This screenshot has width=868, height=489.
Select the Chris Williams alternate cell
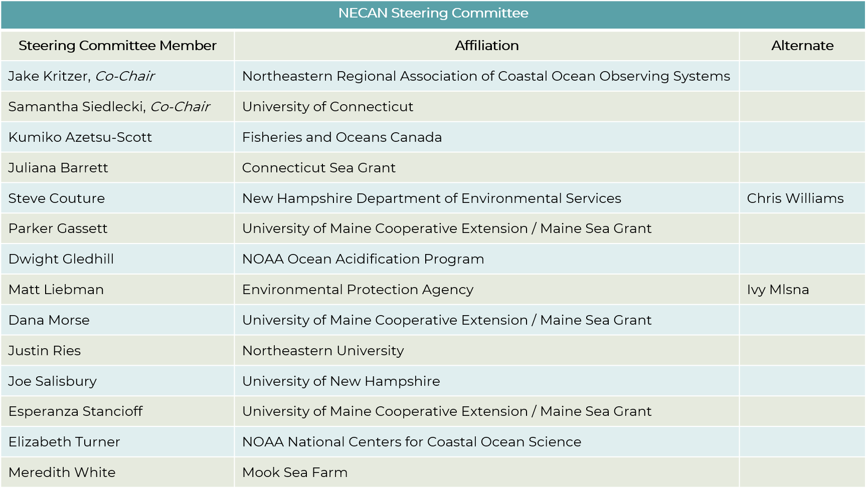(802, 198)
